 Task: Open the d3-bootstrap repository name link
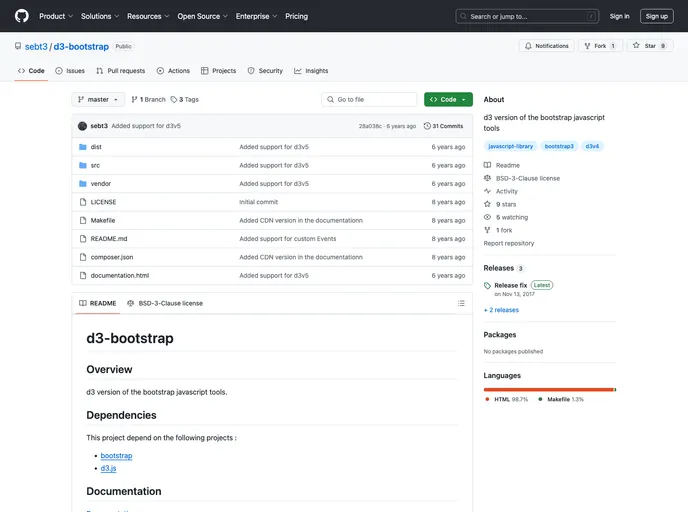(81, 47)
